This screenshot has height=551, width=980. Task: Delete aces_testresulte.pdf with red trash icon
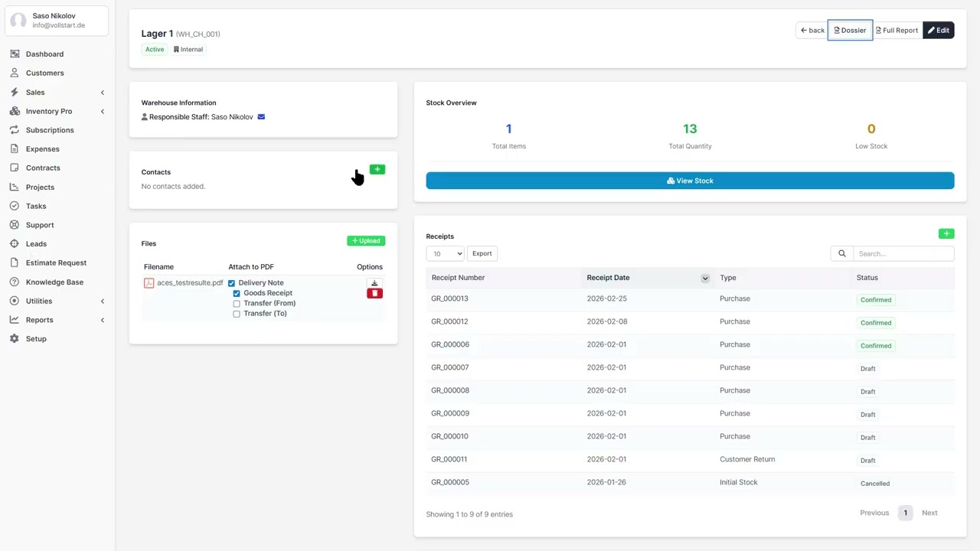coord(374,293)
